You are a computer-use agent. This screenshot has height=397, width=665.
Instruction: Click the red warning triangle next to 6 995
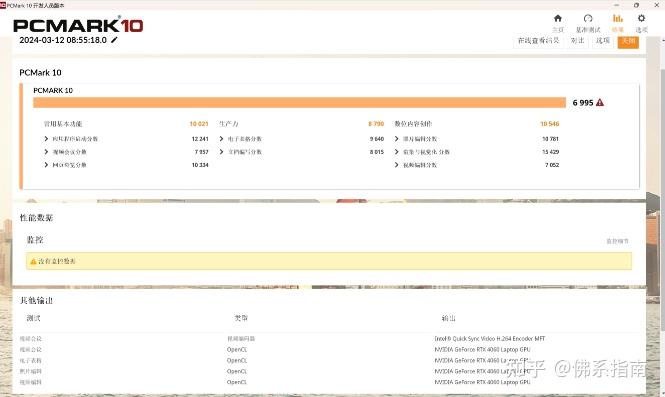point(600,103)
